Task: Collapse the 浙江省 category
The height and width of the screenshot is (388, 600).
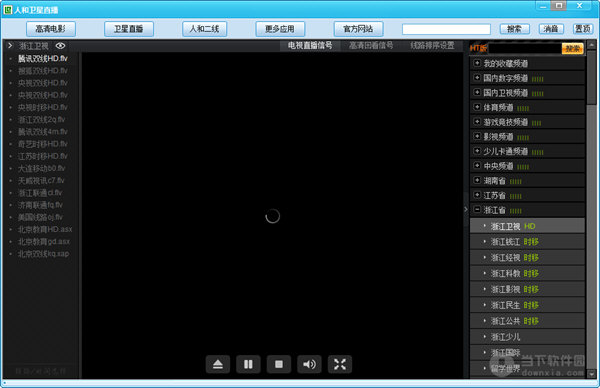Action: coord(477,209)
